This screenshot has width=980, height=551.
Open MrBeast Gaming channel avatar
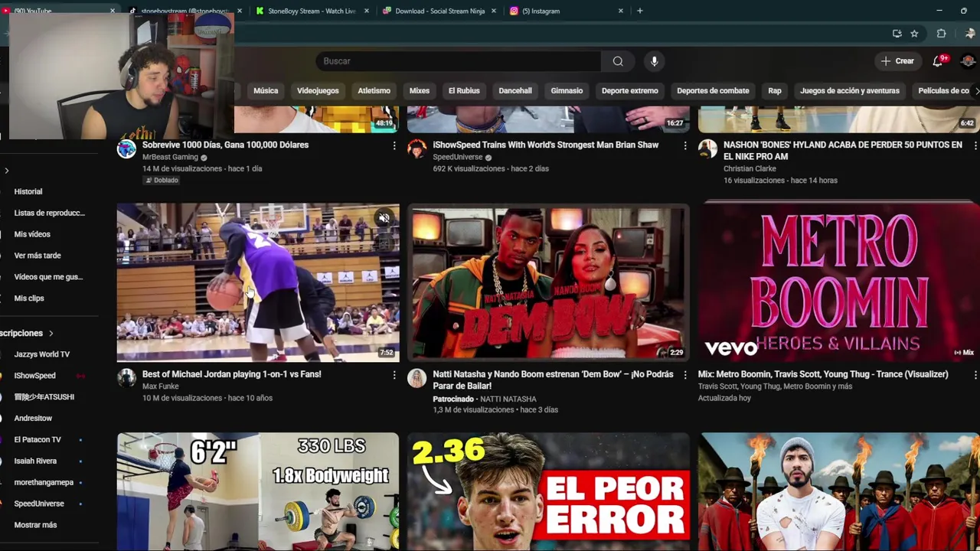(x=126, y=148)
